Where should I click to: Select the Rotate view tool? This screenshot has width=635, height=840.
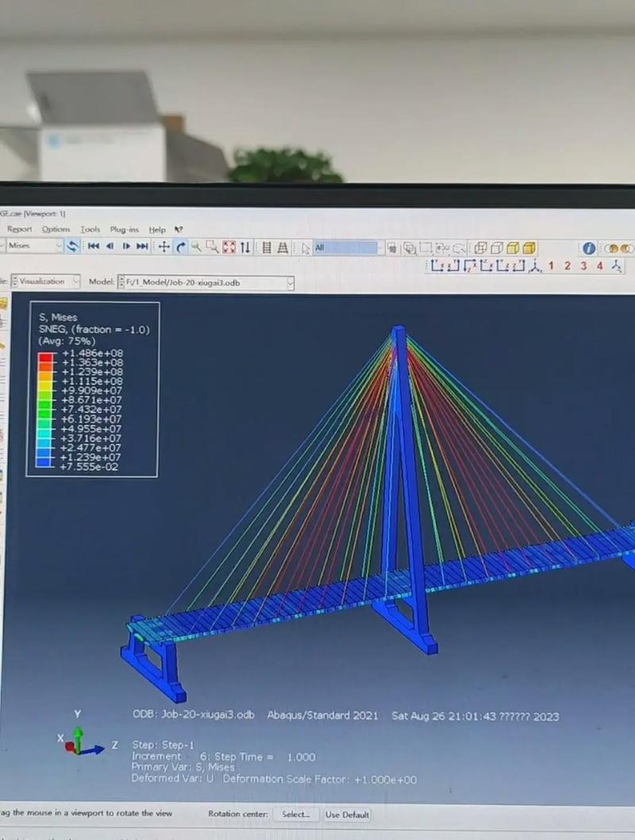point(179,247)
